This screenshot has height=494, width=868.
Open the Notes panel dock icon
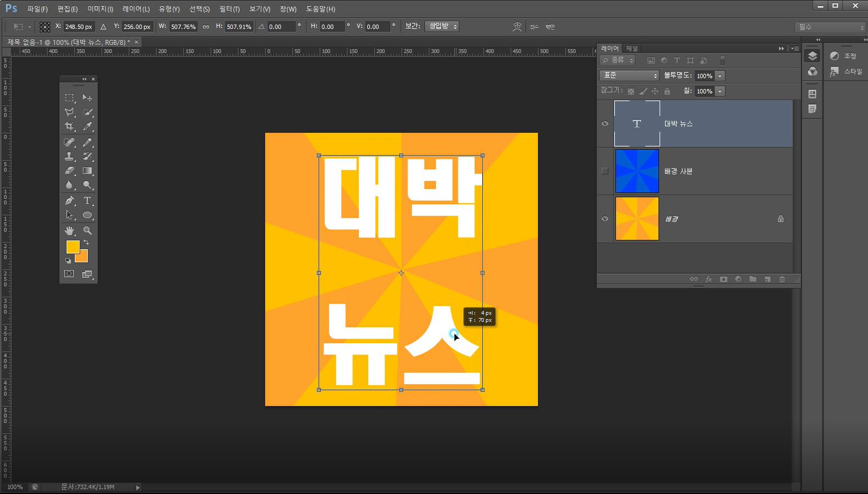[813, 109]
